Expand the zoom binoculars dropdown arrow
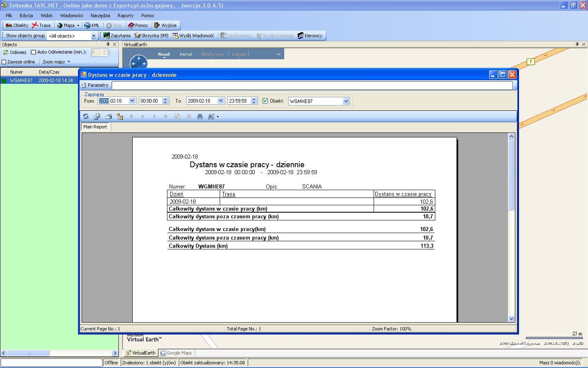 (x=218, y=117)
